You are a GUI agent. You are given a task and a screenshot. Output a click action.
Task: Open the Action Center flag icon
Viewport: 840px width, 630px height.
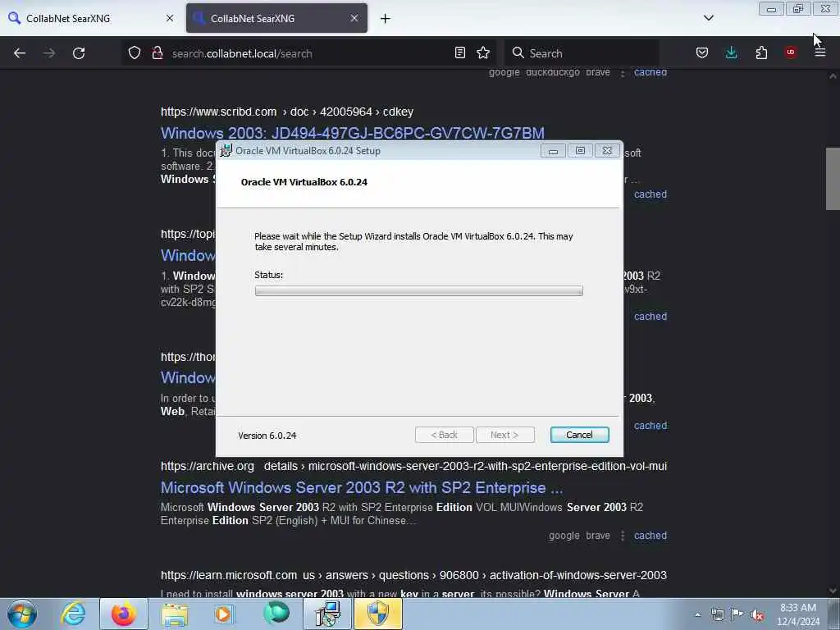click(x=737, y=614)
